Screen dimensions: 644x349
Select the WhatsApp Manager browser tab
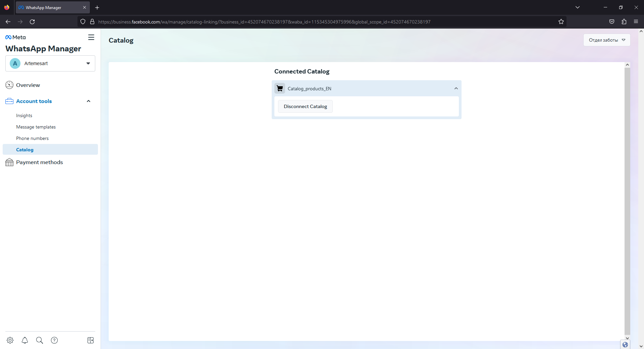pyautogui.click(x=53, y=7)
